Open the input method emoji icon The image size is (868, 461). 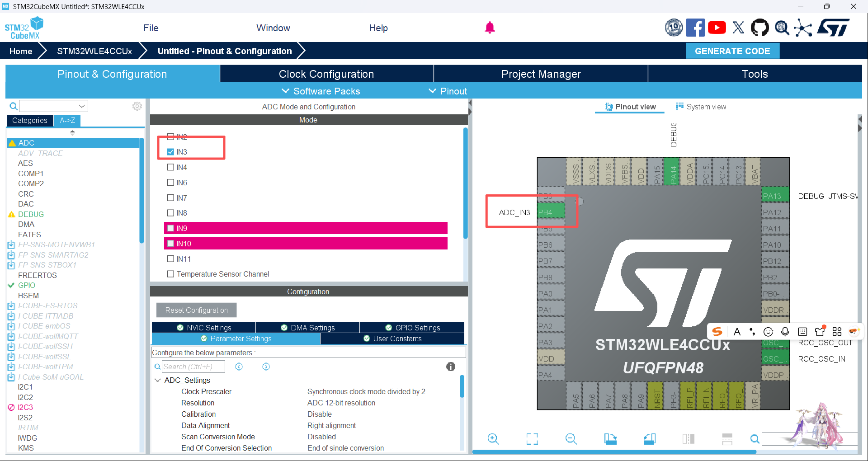(x=768, y=332)
